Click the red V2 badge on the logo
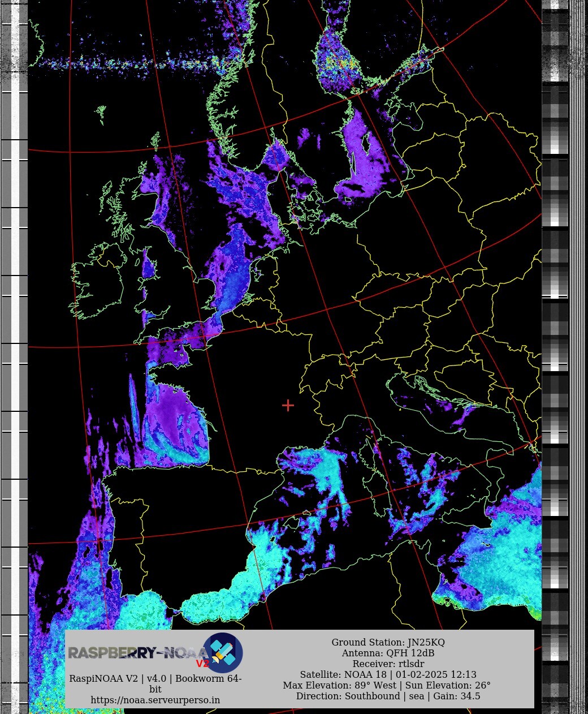This screenshot has width=588, height=714. coord(202,664)
